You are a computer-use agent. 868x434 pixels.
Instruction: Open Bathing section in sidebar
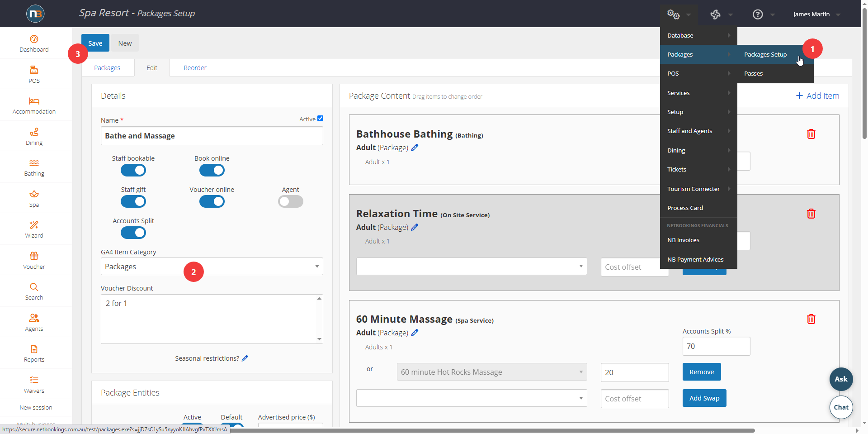tap(34, 167)
